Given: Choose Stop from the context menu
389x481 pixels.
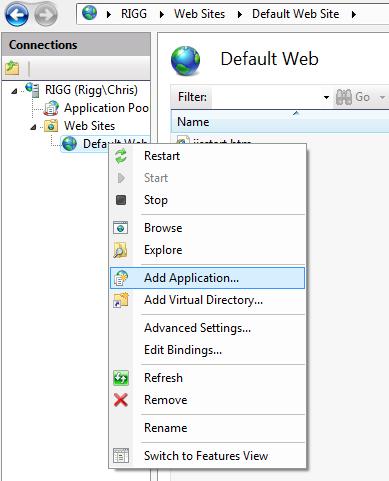Looking at the screenshot, I should (x=207, y=200).
